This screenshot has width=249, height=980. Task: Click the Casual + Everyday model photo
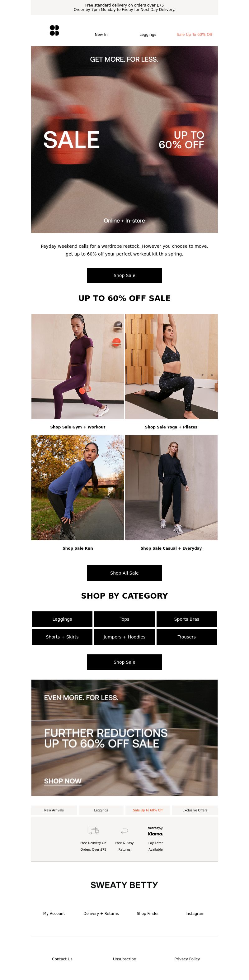[171, 488]
